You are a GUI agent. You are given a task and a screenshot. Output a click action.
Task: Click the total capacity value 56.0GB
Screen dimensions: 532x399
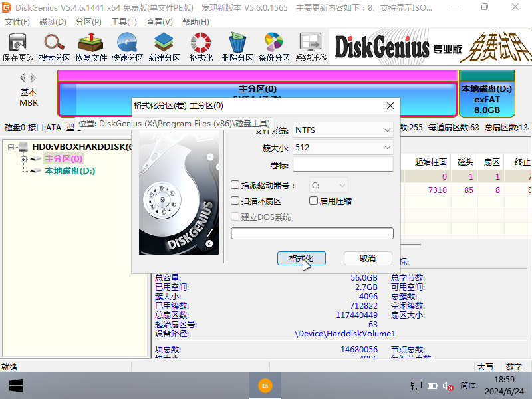tap(364, 278)
